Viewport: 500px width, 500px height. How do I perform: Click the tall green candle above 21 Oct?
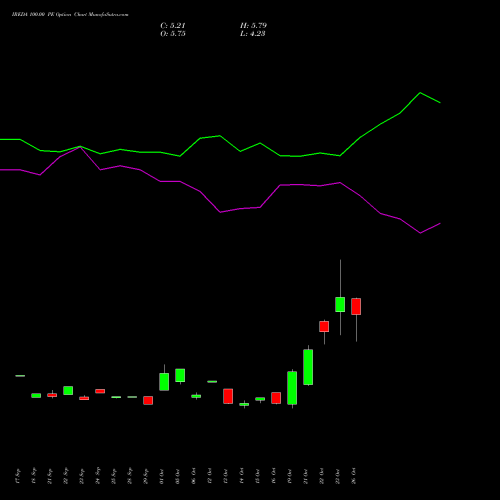click(308, 367)
